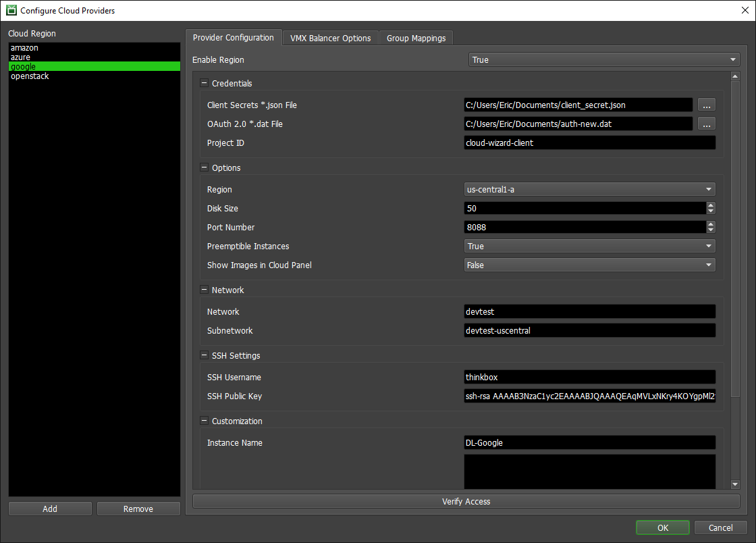Viewport: 756px width, 543px height.
Task: Browse for Client Secrets json file
Action: [x=706, y=105]
